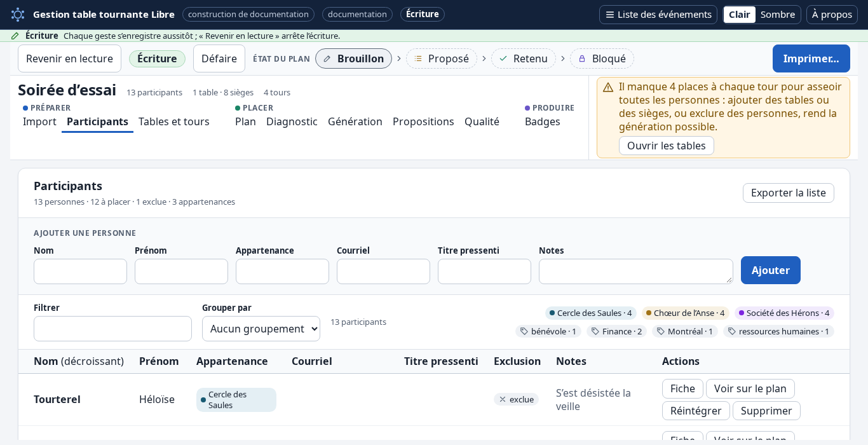Viewport: 868px width, 445px height.
Task: Go to the Import tab
Action: point(39,121)
